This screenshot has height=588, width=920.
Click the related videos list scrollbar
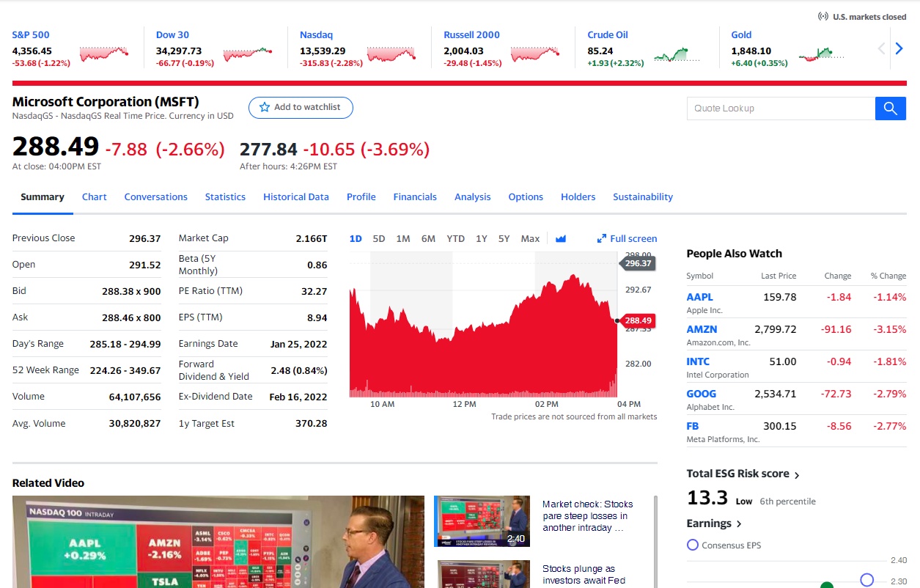click(655, 541)
